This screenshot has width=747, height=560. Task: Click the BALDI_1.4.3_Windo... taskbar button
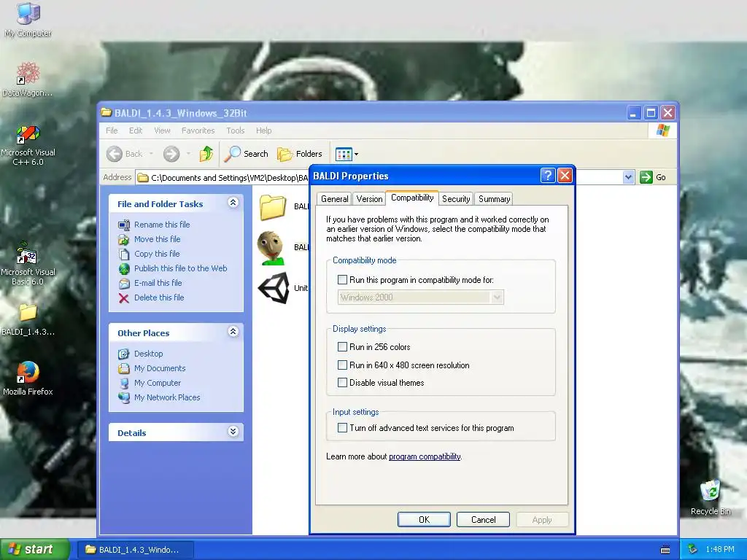tap(136, 550)
